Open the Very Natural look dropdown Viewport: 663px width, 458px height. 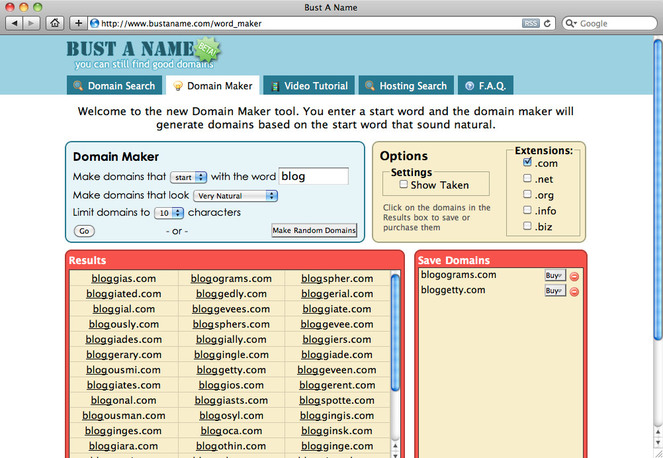point(235,196)
